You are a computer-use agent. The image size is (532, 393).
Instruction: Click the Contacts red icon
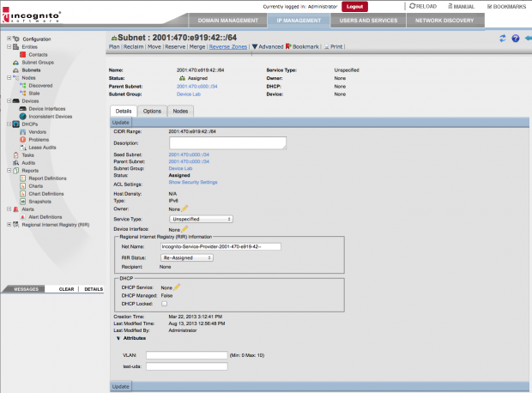pos(22,55)
